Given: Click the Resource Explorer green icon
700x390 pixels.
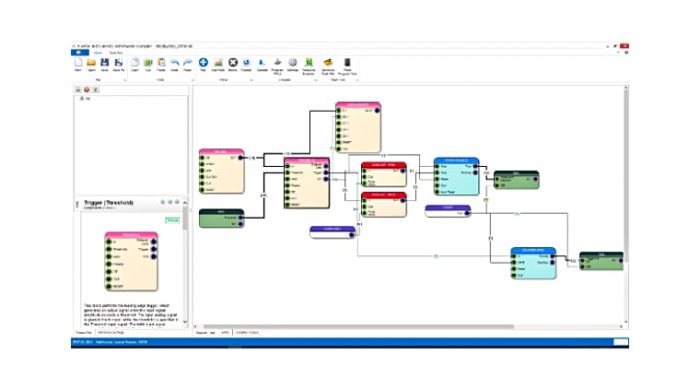Looking at the screenshot, I should point(308,62).
